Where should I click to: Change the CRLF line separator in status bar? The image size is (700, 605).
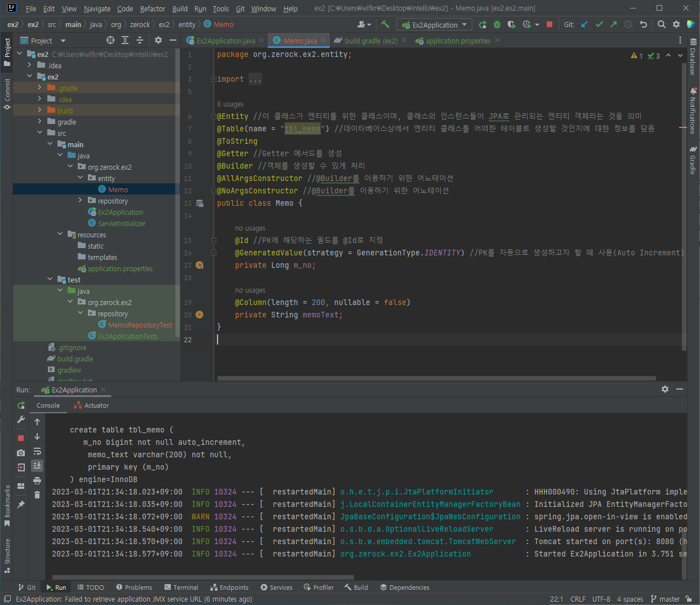pyautogui.click(x=578, y=599)
